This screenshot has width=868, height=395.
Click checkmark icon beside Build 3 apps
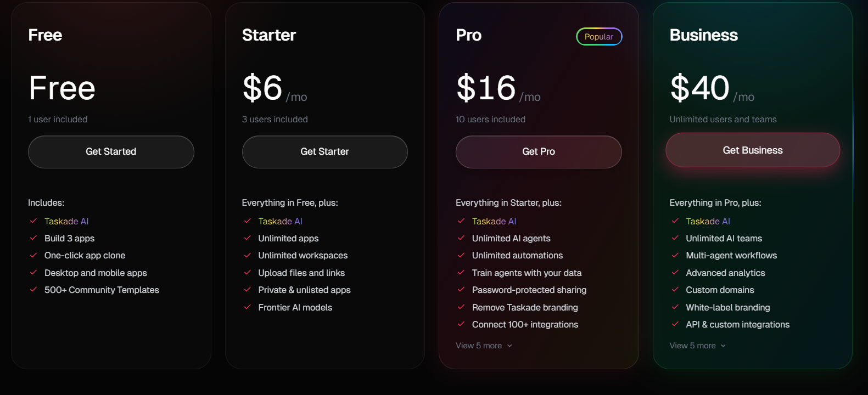coord(33,238)
